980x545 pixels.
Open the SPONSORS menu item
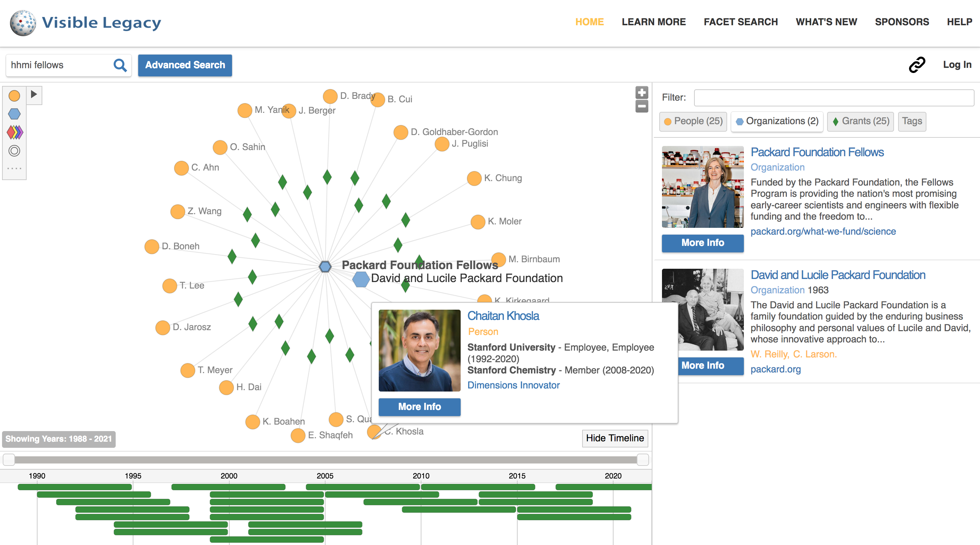pyautogui.click(x=902, y=22)
